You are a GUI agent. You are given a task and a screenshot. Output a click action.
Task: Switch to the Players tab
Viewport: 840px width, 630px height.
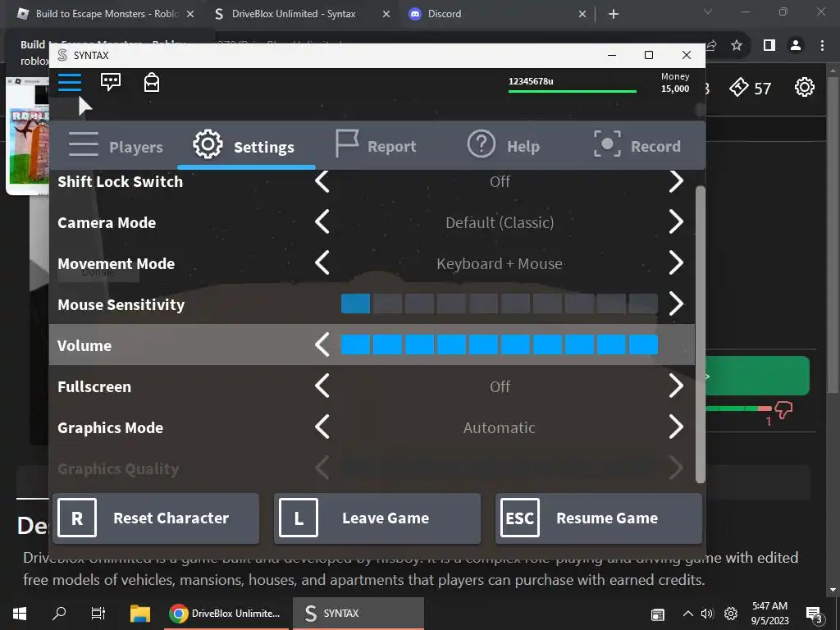[x=116, y=146]
